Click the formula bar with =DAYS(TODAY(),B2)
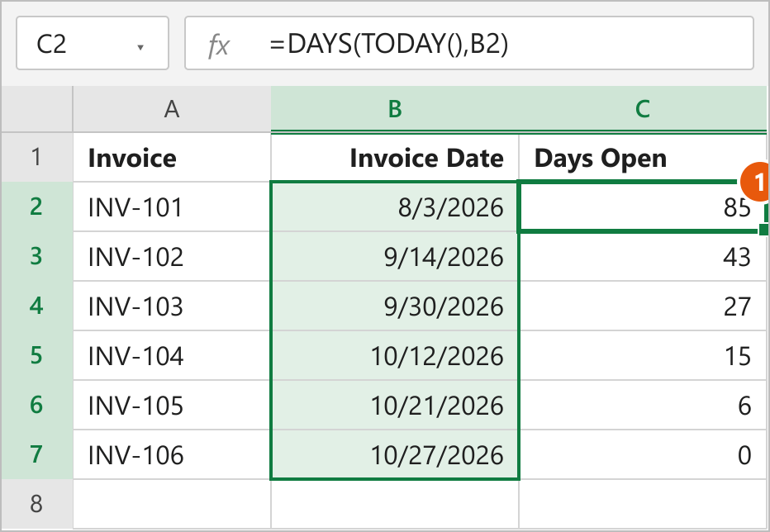Image resolution: width=770 pixels, height=532 pixels. pyautogui.click(x=469, y=43)
